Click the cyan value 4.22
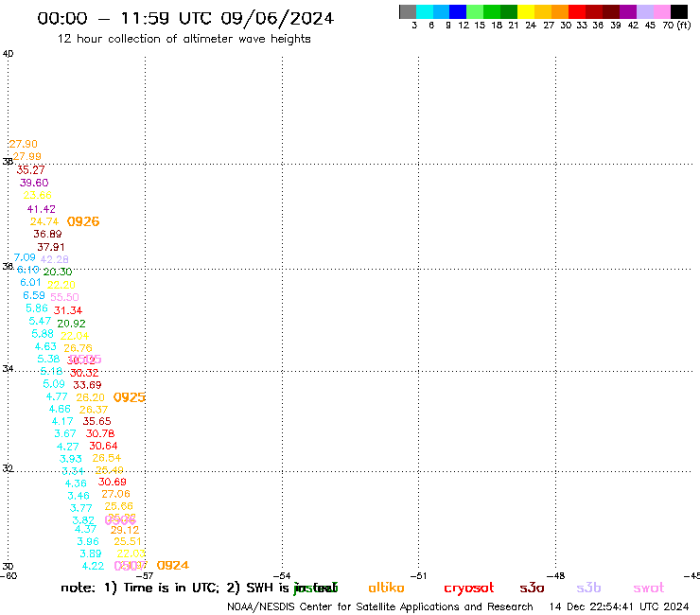 click(x=93, y=566)
